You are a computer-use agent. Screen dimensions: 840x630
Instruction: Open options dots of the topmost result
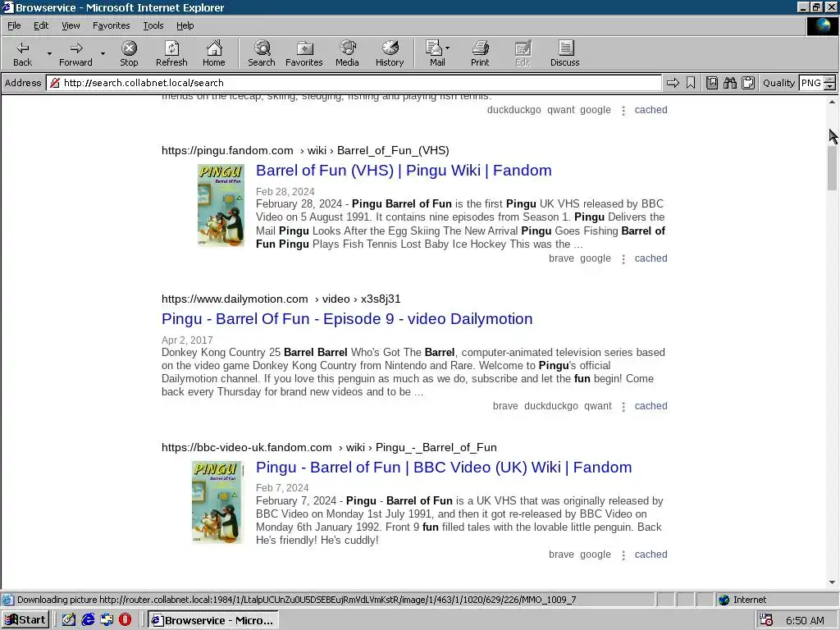point(623,111)
